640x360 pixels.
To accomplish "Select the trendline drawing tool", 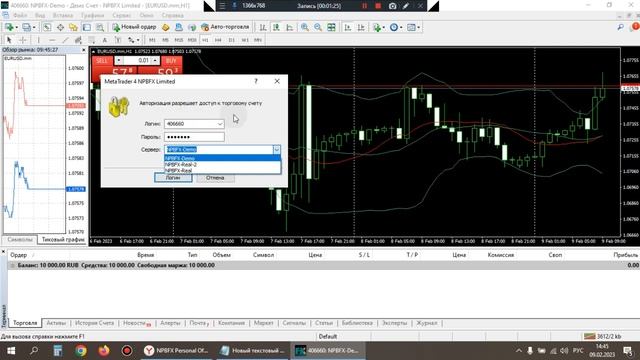I will [x=65, y=40].
